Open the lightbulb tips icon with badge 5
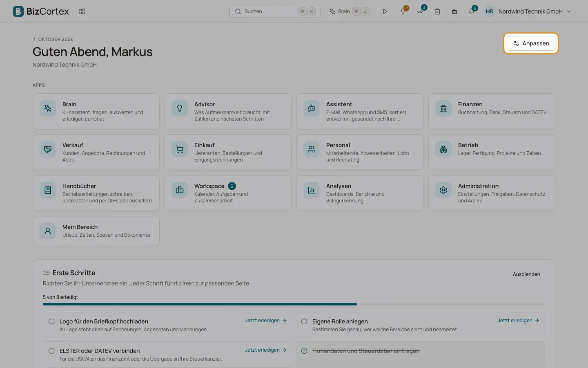Viewport: 588px width, 368px height. pyautogui.click(x=403, y=11)
